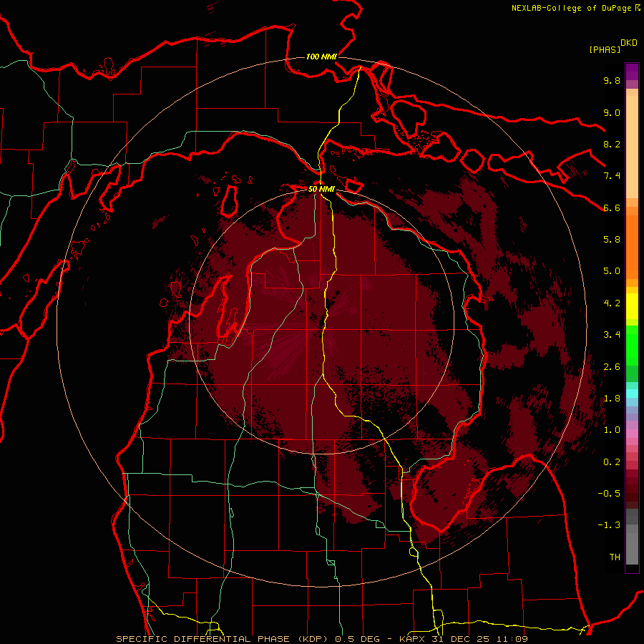The width and height of the screenshot is (644, 644).
Task: Select the 0.2 scale value
Action: point(612,462)
